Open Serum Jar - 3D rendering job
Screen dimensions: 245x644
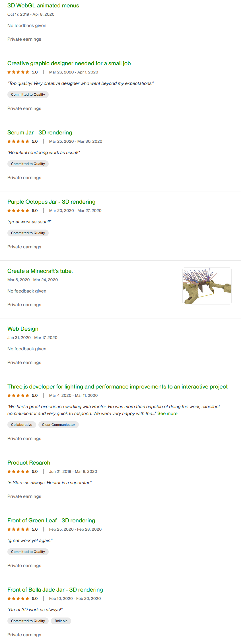point(40,133)
